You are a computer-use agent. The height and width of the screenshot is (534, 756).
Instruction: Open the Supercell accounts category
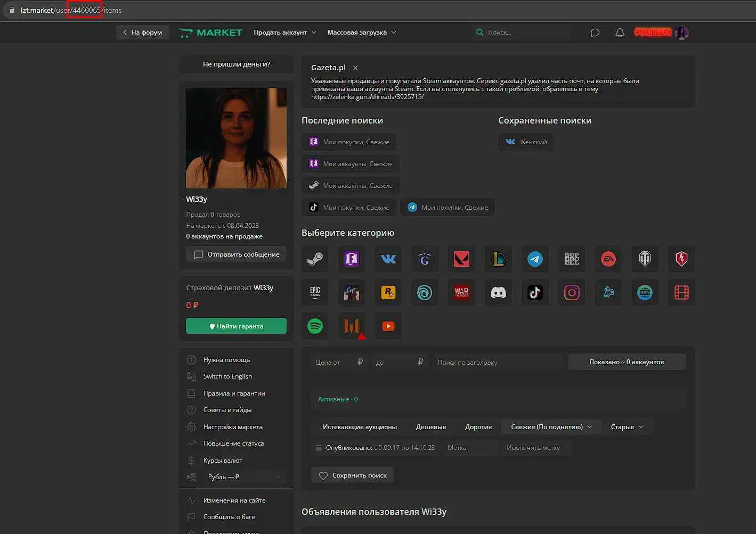pos(572,259)
